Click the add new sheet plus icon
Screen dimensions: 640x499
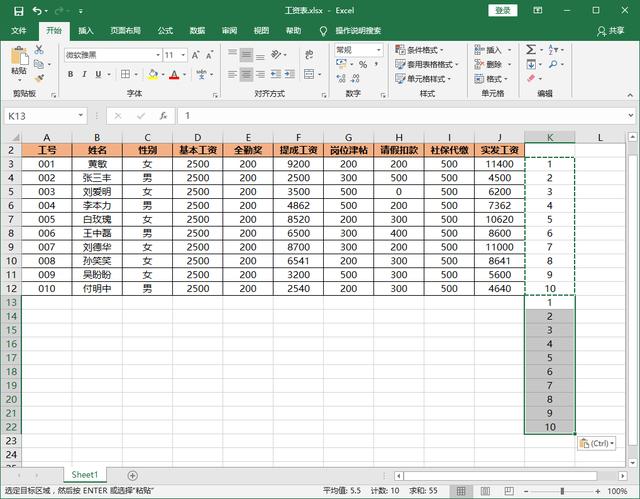pyautogui.click(x=132, y=475)
